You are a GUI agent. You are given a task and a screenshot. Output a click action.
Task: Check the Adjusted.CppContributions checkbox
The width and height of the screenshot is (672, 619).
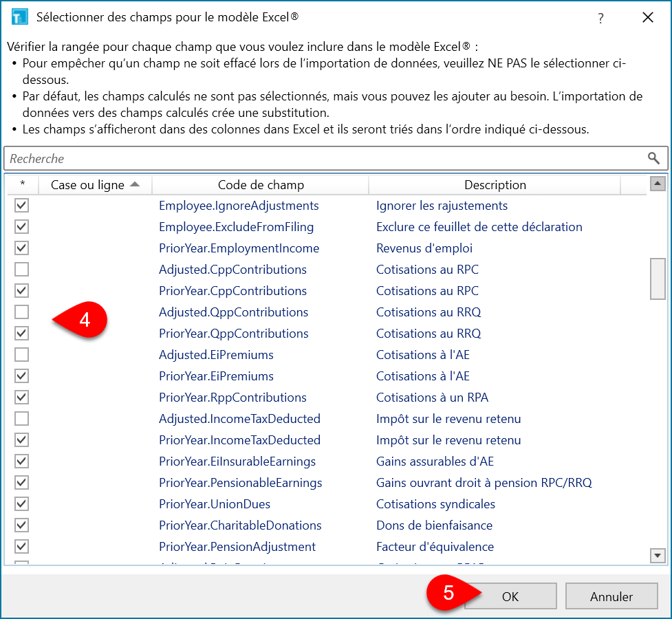tap(21, 269)
